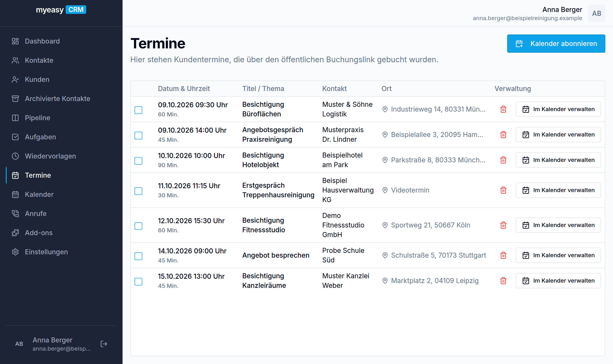Click trash icon for Besichtigung Fitnessstudio
This screenshot has height=364, width=613.
503,225
